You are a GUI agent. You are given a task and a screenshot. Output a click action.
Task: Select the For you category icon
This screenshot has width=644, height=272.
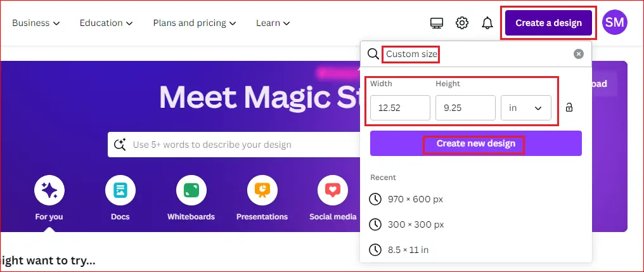coord(49,190)
